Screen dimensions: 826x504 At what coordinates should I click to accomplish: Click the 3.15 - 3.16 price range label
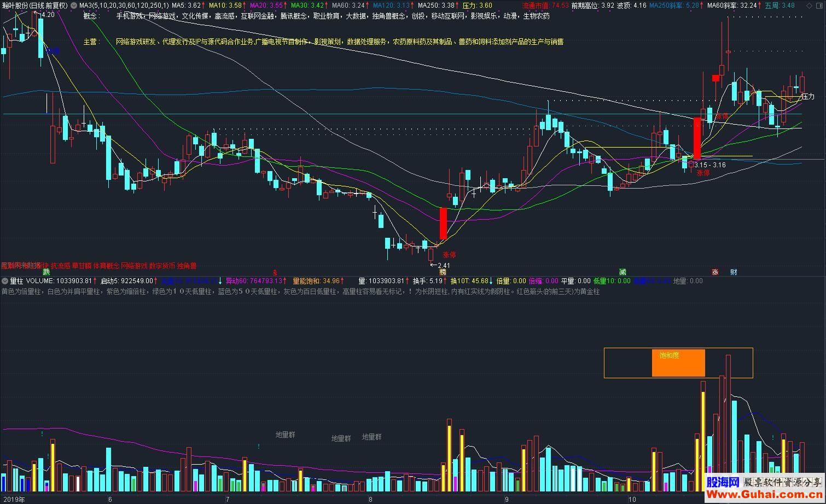pos(710,165)
